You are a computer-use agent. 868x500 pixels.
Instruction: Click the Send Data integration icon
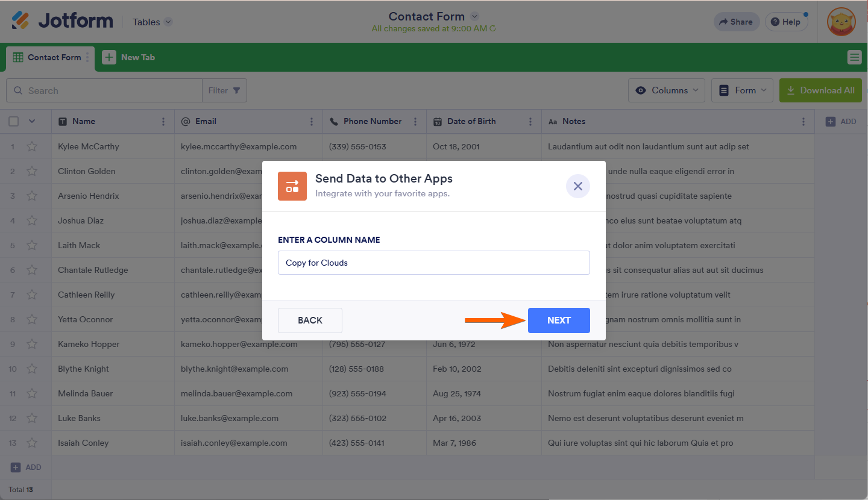292,186
